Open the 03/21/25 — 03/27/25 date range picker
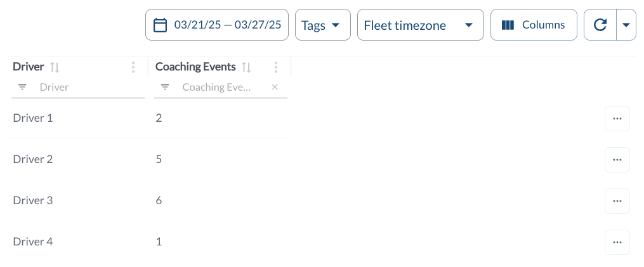Screen dimensions: 644x267 pos(227,25)
